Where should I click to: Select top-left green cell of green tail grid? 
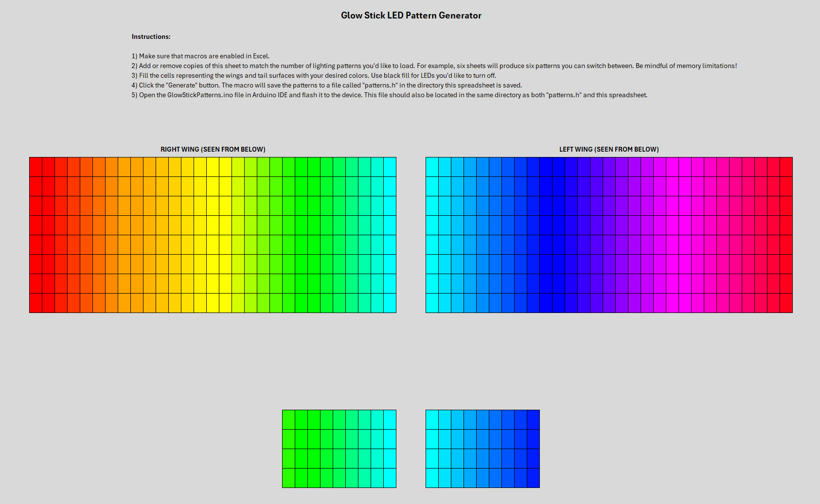click(x=289, y=420)
